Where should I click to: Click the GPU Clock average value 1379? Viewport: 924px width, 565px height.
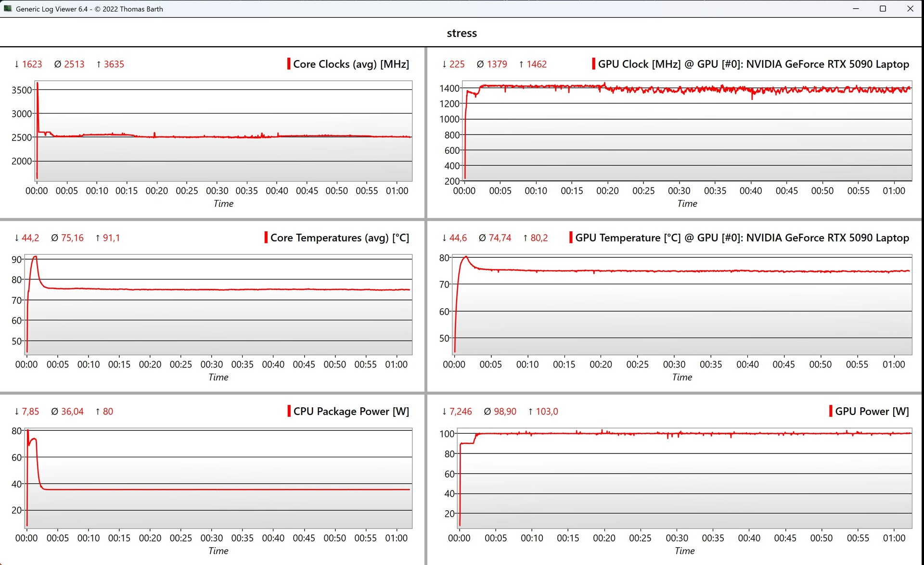pos(497,64)
